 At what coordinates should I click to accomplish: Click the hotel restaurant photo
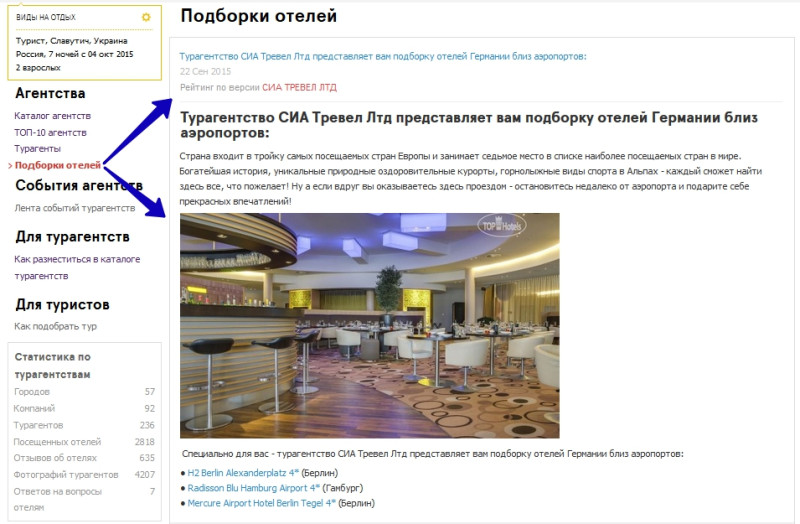[x=369, y=326]
